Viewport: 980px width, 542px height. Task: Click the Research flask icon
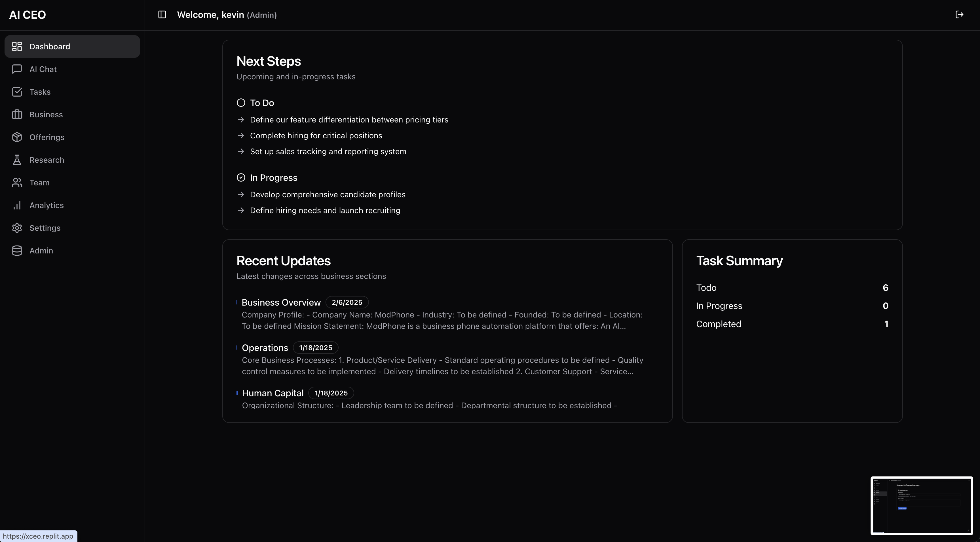(17, 160)
